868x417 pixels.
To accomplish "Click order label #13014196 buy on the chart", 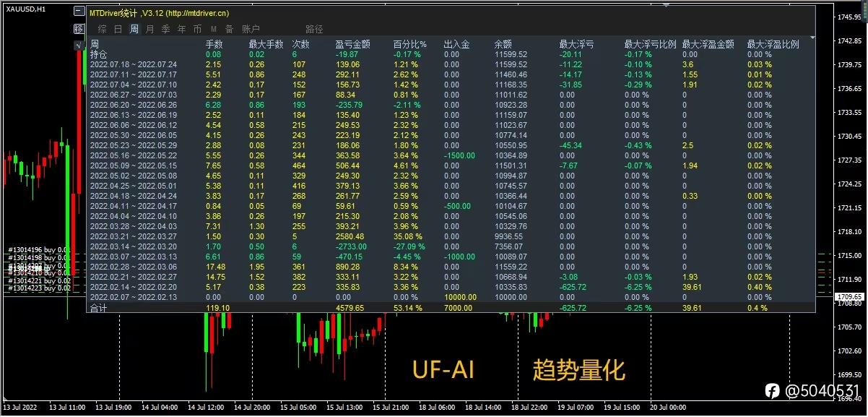I will [40, 249].
